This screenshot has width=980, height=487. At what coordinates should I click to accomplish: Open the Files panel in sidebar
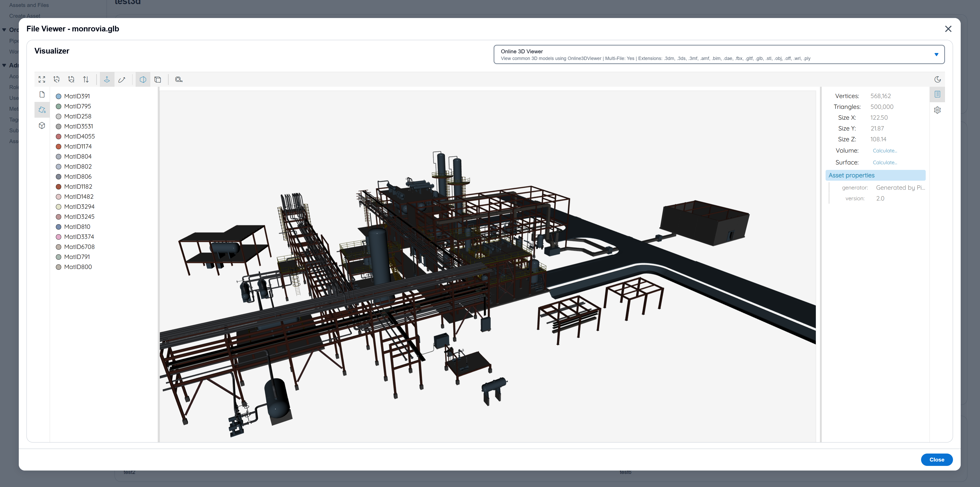pos(42,94)
